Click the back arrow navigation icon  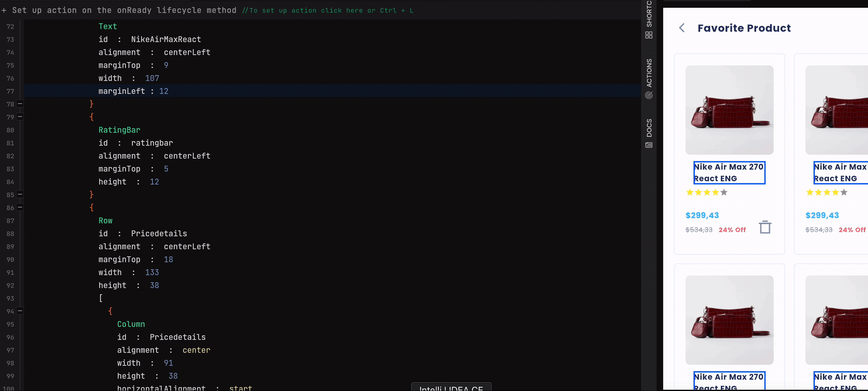(x=682, y=27)
